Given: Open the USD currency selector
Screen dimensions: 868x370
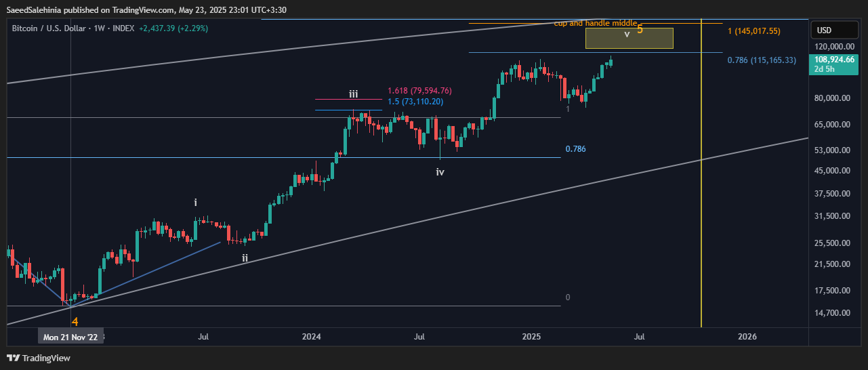Looking at the screenshot, I should 835,30.
